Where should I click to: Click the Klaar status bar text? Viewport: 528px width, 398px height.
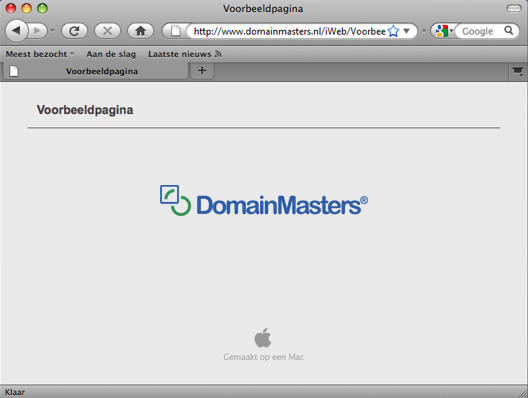15,392
